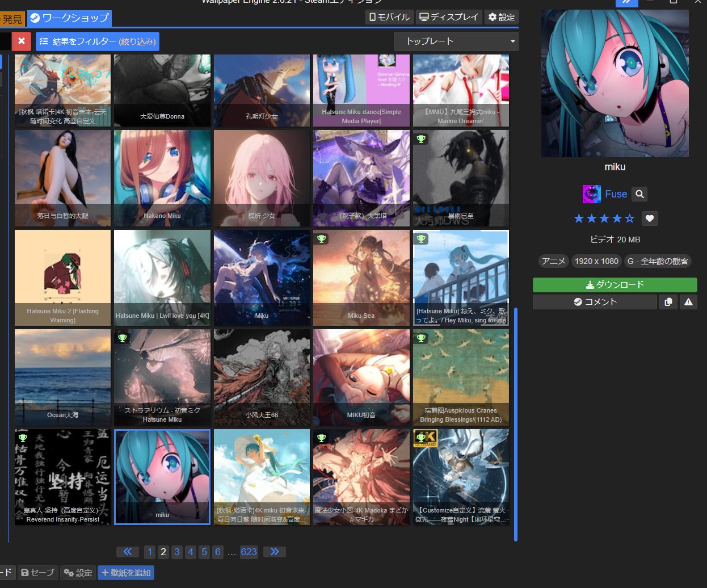
Task: Select the ストラテリウム - 初音ミク wallpaper
Action: 162,377
